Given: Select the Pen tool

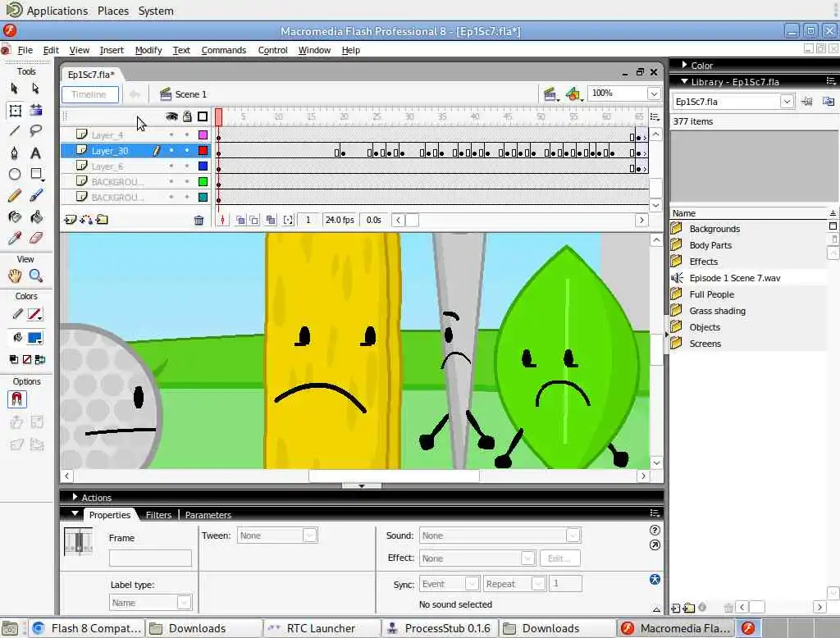Looking at the screenshot, I should click(x=15, y=153).
